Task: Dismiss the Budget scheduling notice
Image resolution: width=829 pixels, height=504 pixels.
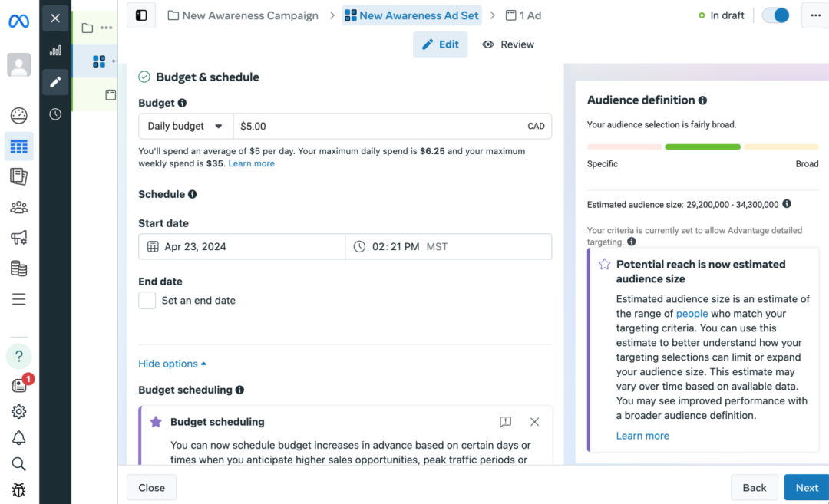Action: coord(534,422)
